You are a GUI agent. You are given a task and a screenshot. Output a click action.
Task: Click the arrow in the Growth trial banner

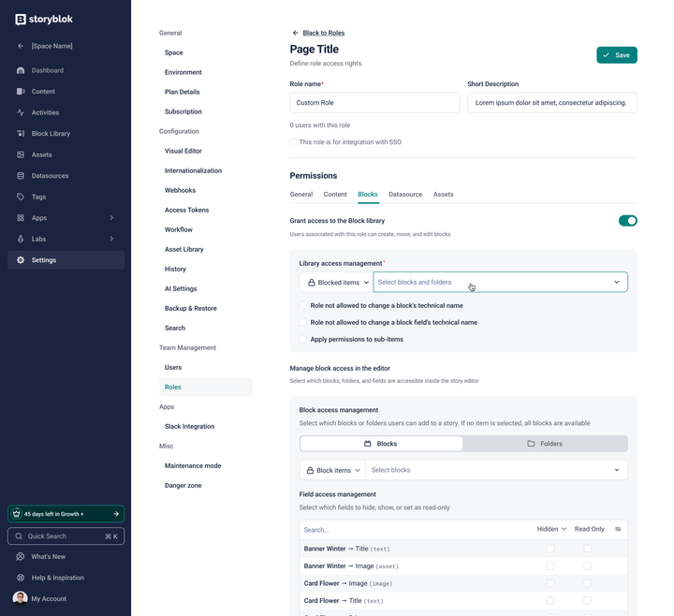click(116, 514)
